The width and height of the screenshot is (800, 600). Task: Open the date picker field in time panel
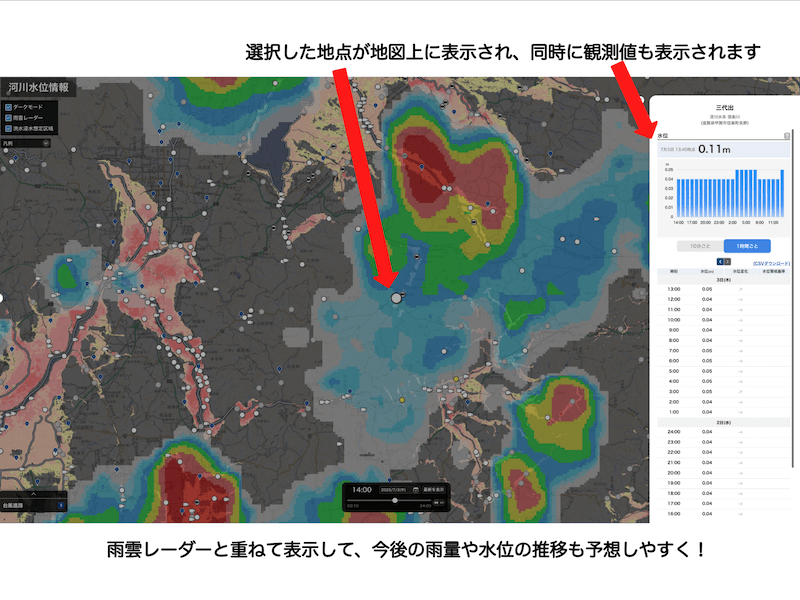(392, 490)
